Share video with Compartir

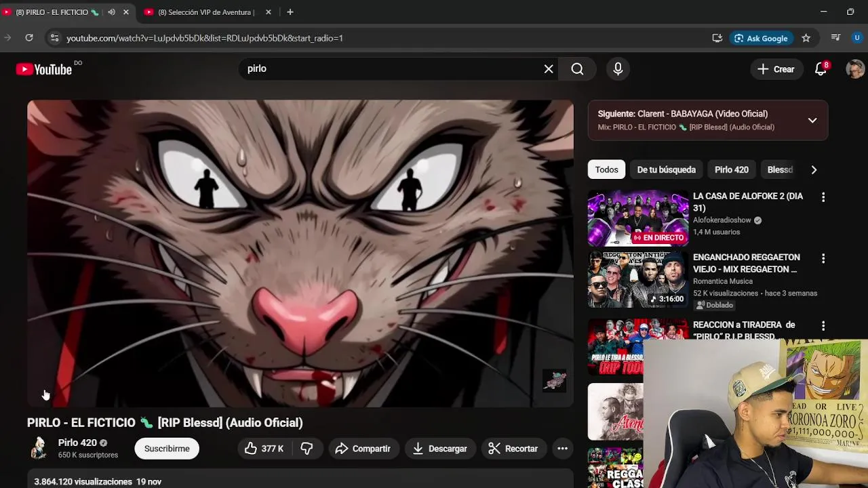(x=363, y=449)
